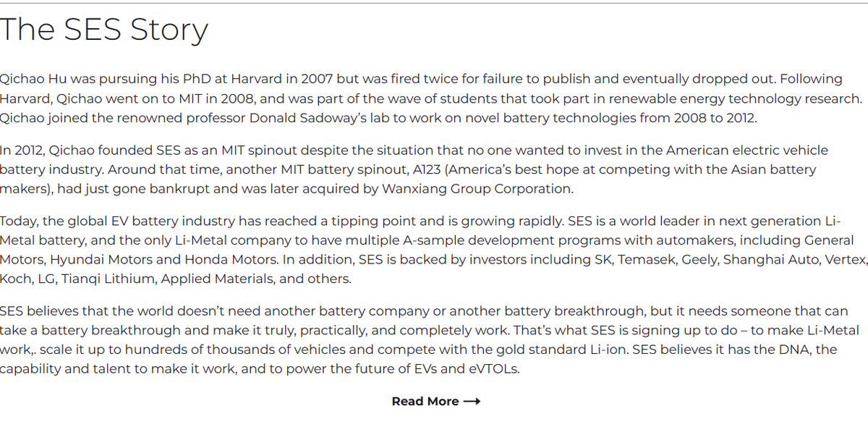Click the paragraph beginning "In 2012, Qichao founded"
Image resolution: width=868 pixels, height=448 pixels.
tap(414, 169)
